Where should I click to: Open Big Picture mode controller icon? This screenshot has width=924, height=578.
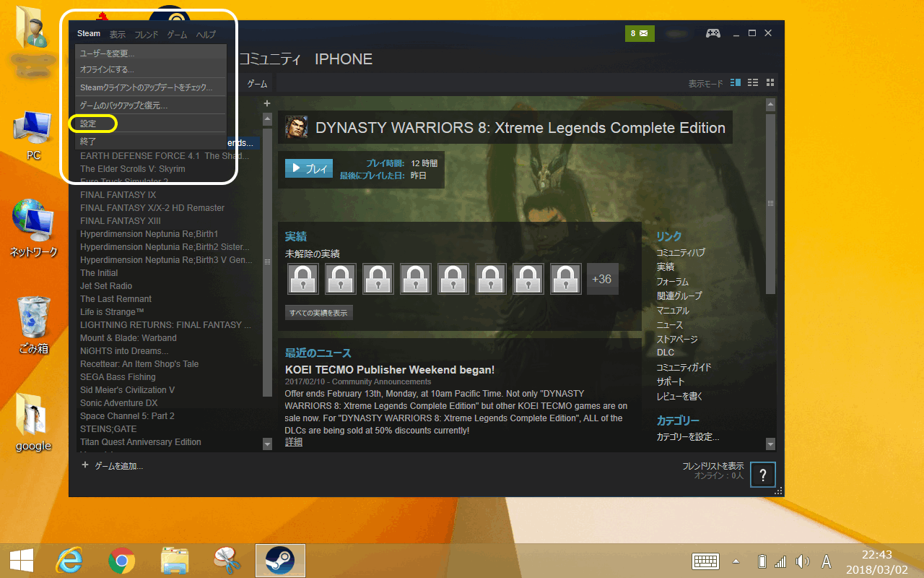[712, 33]
